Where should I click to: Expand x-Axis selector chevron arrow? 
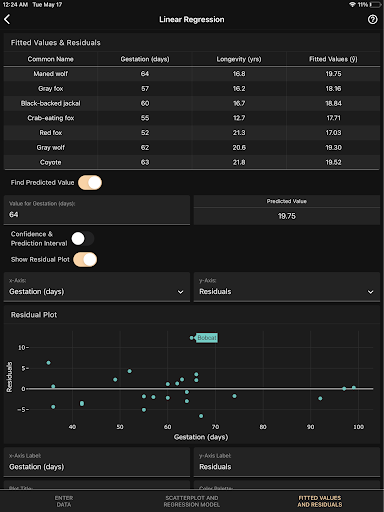point(180,292)
